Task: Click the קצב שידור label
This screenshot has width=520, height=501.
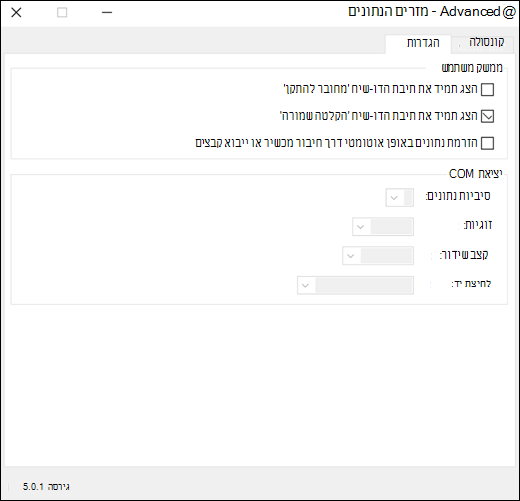Action: pyautogui.click(x=464, y=255)
